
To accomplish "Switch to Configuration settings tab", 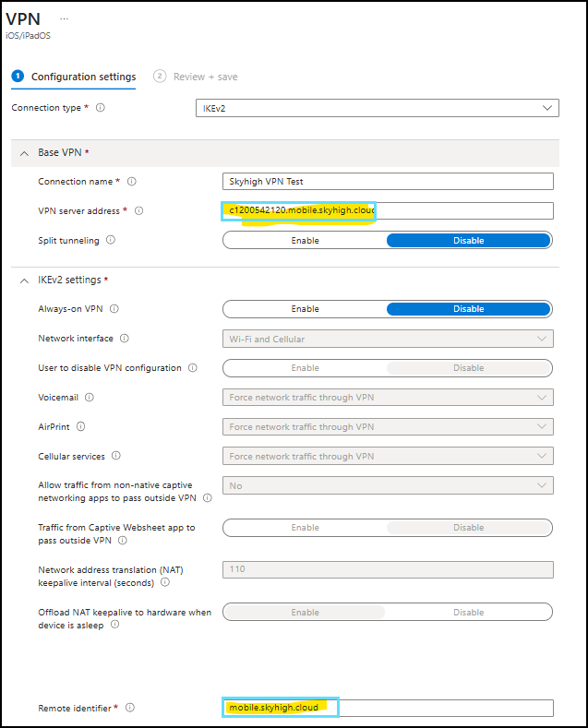I will coord(83,77).
